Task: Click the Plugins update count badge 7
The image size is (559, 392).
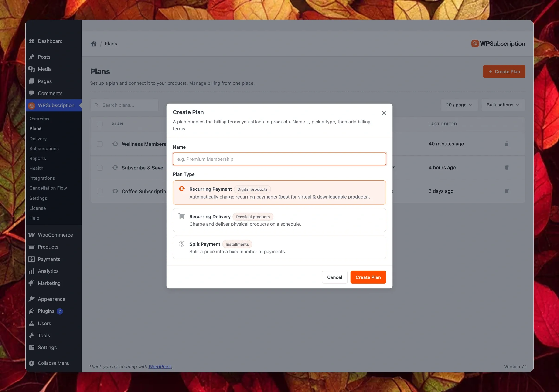Action: (x=60, y=311)
